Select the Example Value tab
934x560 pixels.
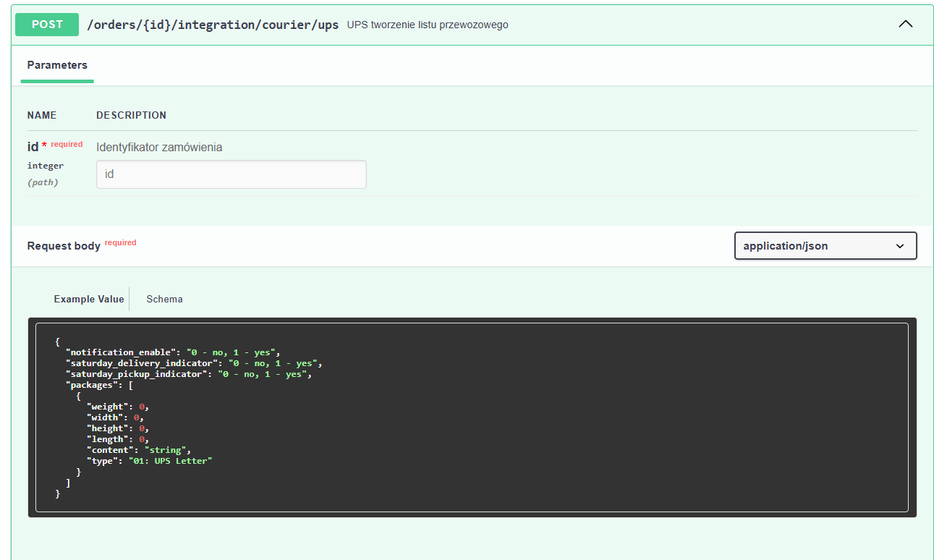coord(89,299)
